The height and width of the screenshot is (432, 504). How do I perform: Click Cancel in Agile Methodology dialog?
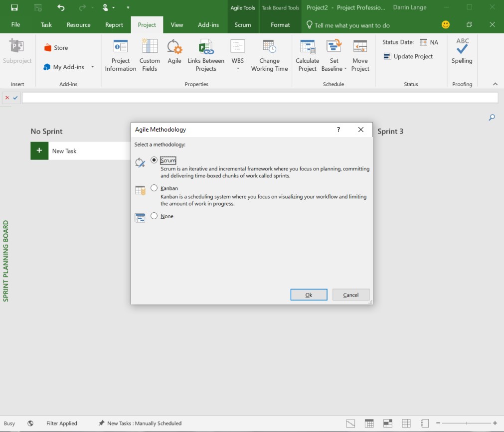tap(350, 294)
